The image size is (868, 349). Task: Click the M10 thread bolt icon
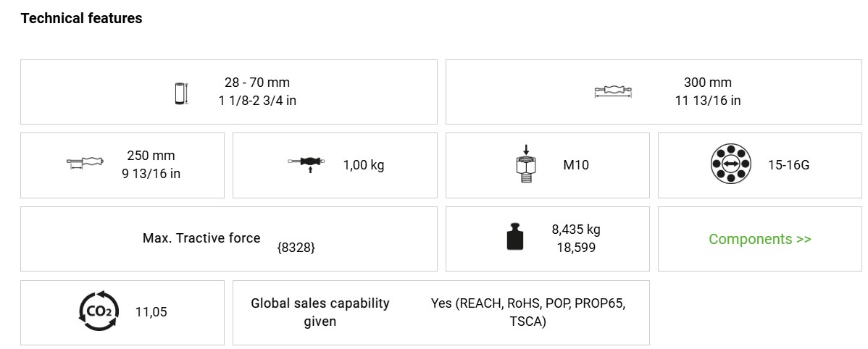coord(526,165)
